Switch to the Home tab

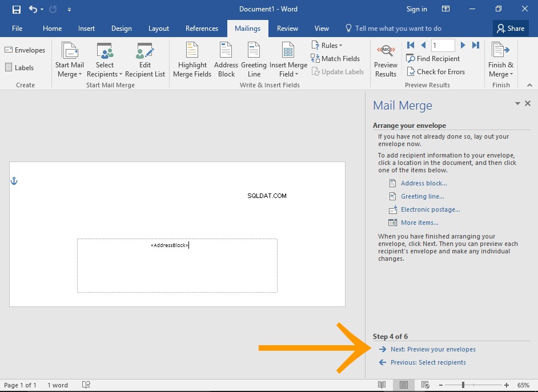52,29
